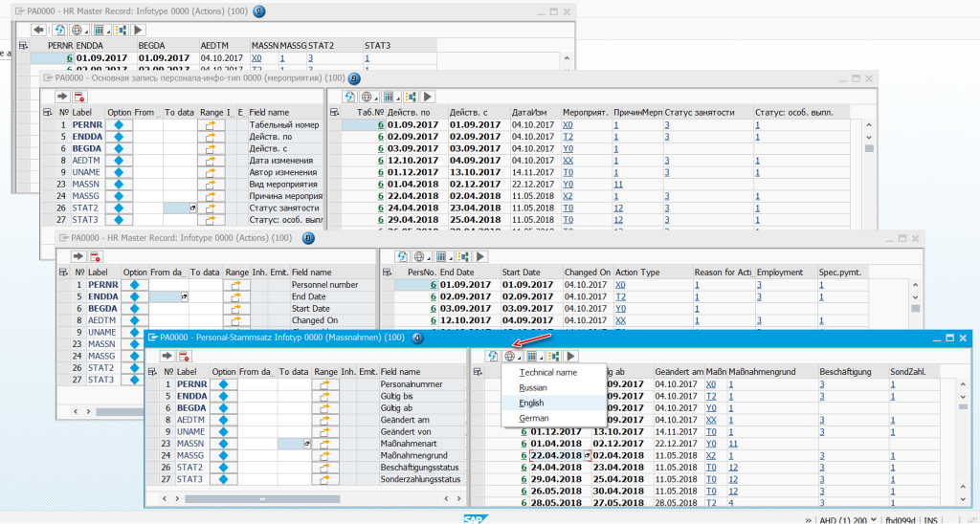
Task: Choose German in language menu
Action: click(x=534, y=419)
